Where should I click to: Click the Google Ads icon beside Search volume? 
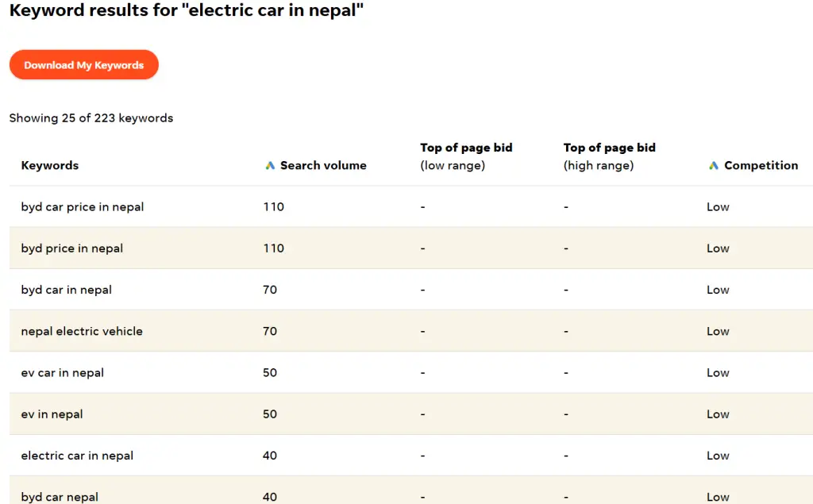tap(270, 166)
